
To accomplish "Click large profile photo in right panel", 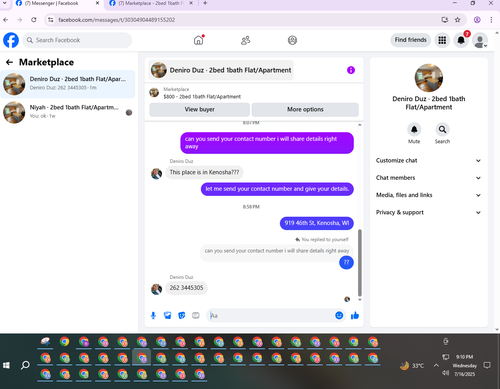I will [429, 78].
